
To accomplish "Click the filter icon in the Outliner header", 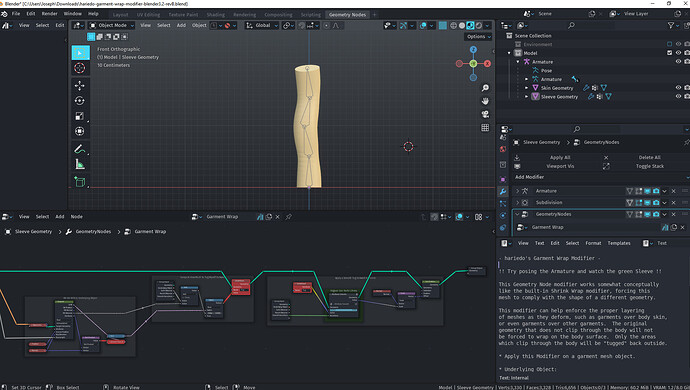I will tap(671, 26).
